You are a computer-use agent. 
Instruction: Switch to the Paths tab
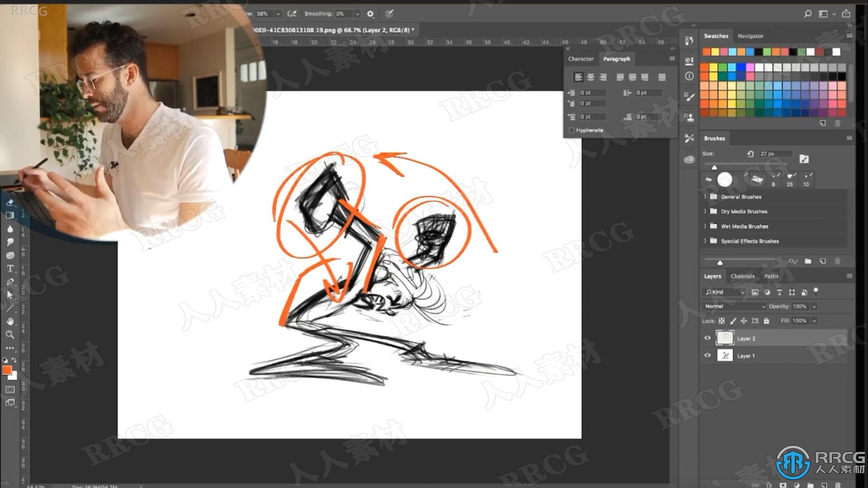(771, 276)
